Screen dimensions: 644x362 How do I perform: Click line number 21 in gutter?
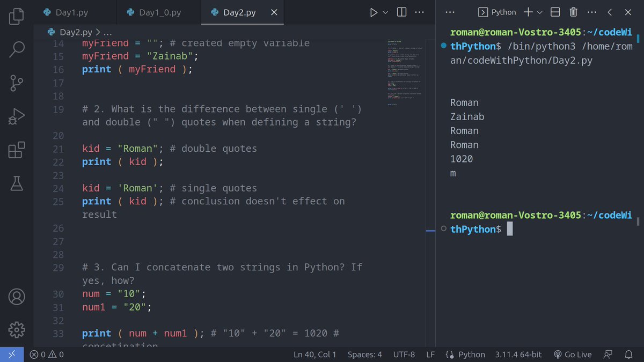[58, 149]
